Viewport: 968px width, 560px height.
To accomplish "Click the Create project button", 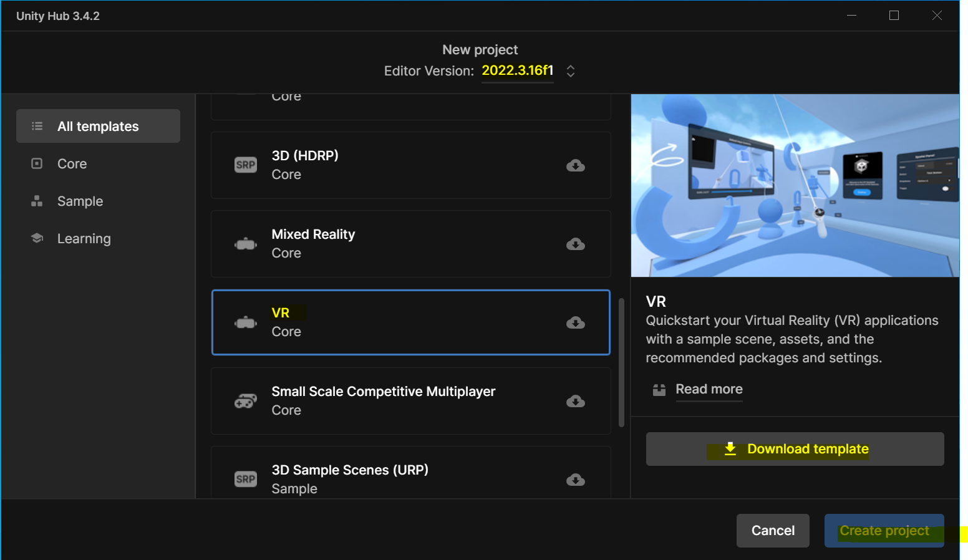I will (884, 531).
